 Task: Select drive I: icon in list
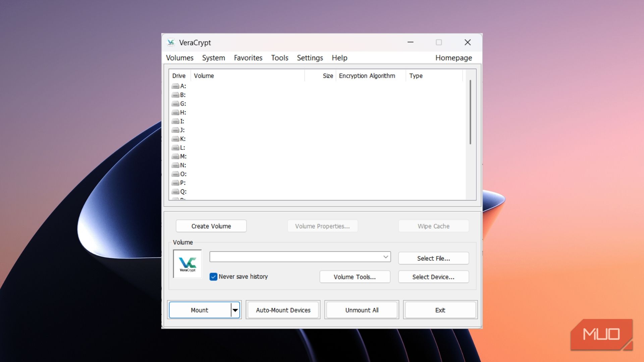175,121
